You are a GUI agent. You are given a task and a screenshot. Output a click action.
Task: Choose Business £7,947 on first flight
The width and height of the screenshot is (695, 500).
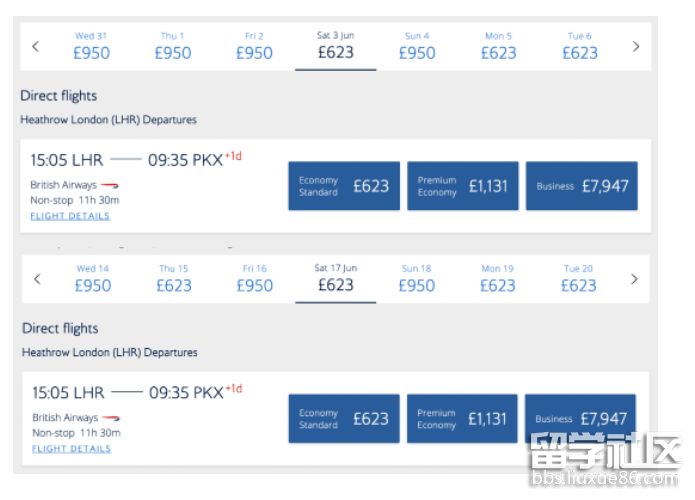[582, 186]
